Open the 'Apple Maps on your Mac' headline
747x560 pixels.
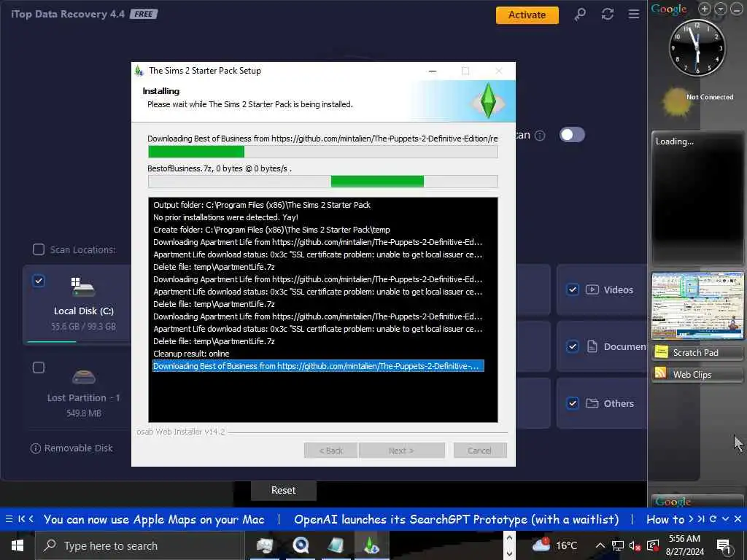(154, 519)
